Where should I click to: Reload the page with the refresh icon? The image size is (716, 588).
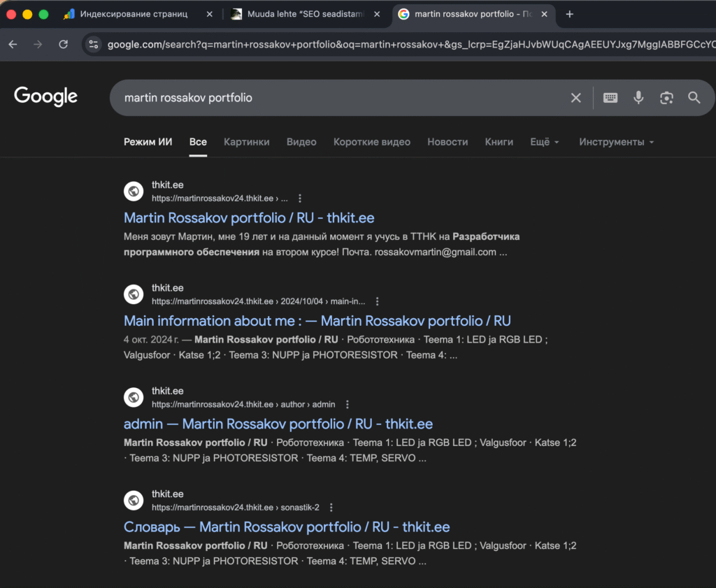64,45
